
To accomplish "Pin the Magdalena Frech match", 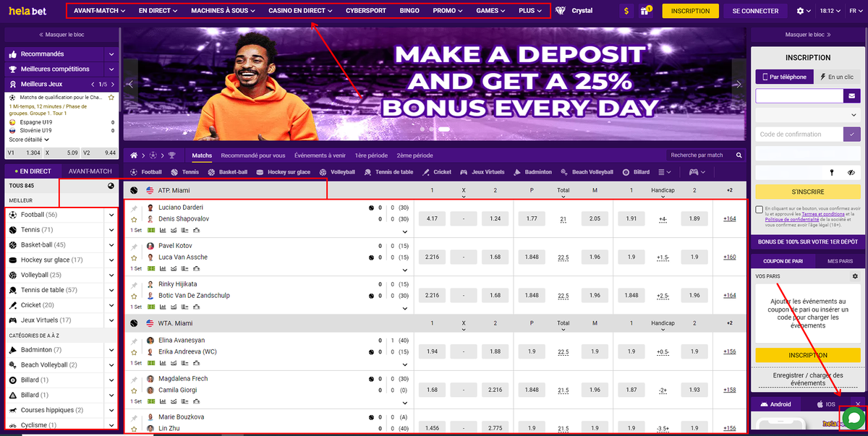I will [134, 378].
